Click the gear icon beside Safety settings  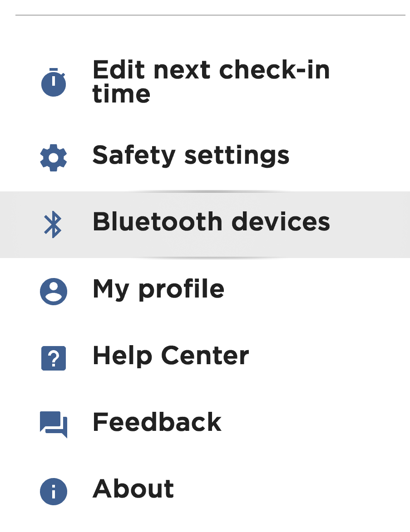click(x=54, y=157)
